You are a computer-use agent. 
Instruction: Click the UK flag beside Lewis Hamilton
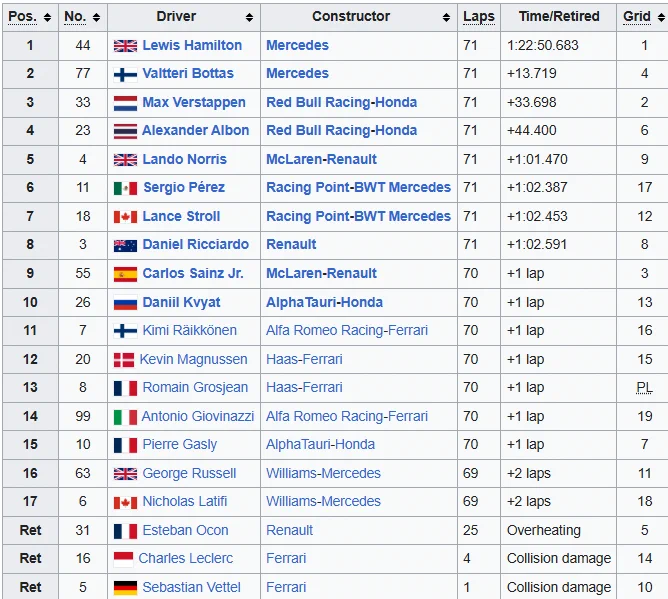[x=125, y=46]
